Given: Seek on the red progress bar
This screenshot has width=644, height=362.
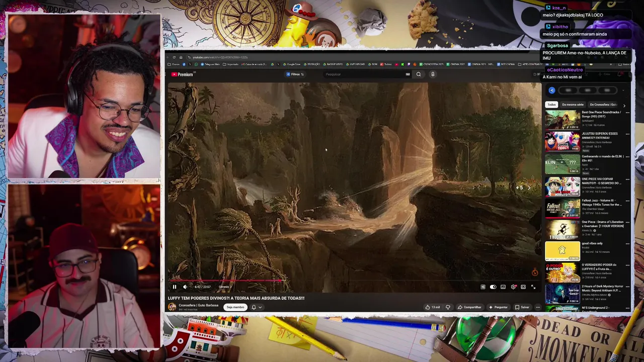Looking at the screenshot, I should click(x=354, y=281).
